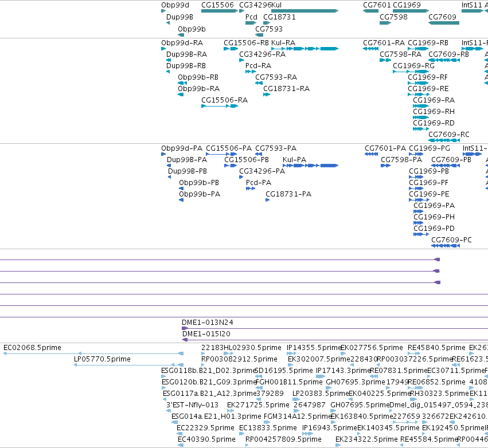Click the Dup99B-PB protein label
The height and width of the screenshot is (448, 488).
(188, 171)
